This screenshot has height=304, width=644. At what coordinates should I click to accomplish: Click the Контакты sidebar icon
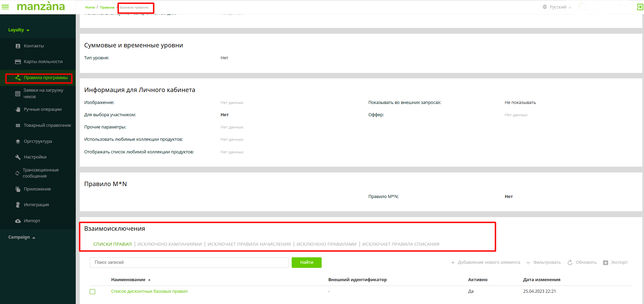18,46
